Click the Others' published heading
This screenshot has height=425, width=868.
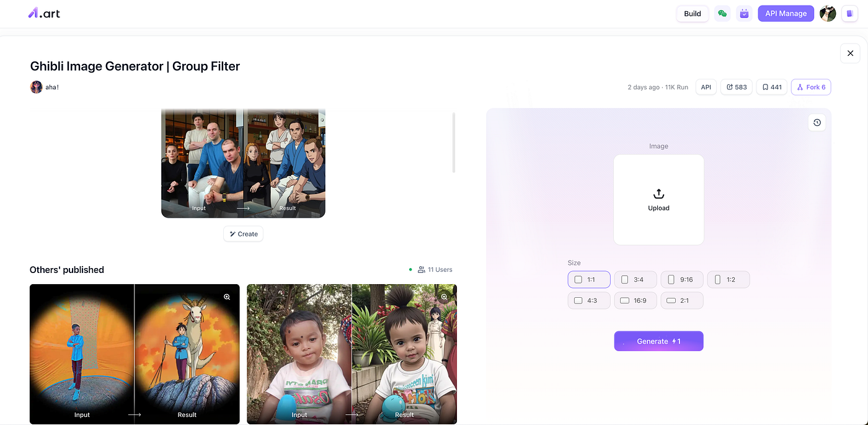click(67, 270)
